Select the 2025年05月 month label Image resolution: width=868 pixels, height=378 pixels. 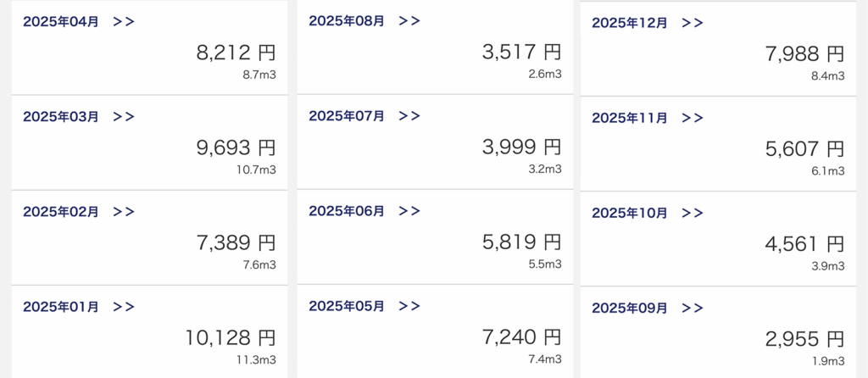click(x=347, y=306)
